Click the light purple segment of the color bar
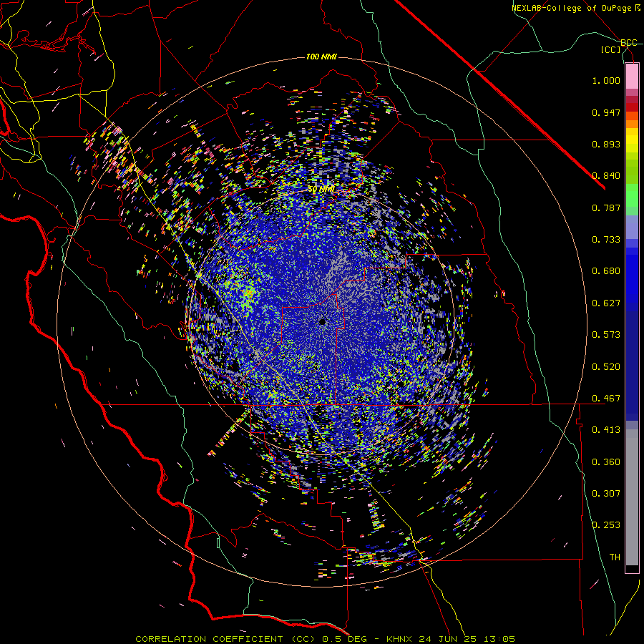Screen dimensions: 644x644 click(x=632, y=227)
